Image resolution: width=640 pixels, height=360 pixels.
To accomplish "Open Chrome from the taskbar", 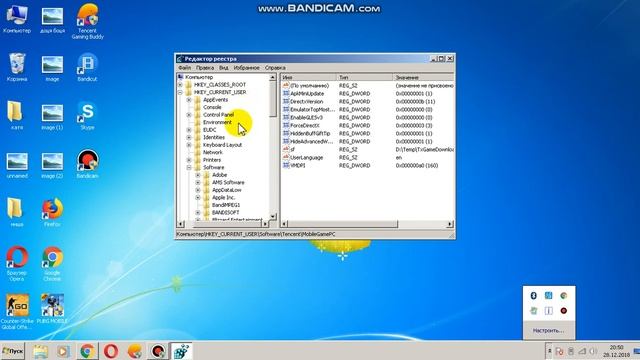I will pos(87,351).
